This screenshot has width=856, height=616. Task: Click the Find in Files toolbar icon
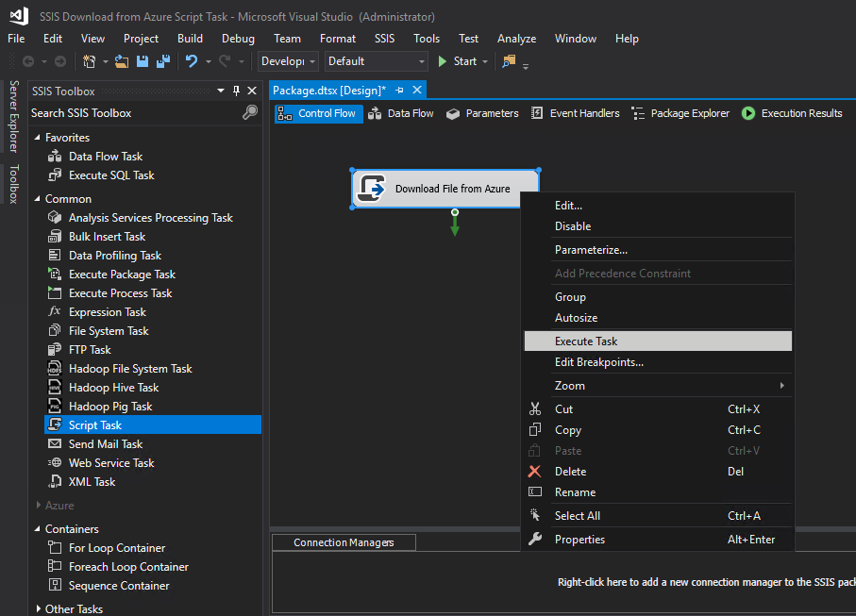pos(509,61)
